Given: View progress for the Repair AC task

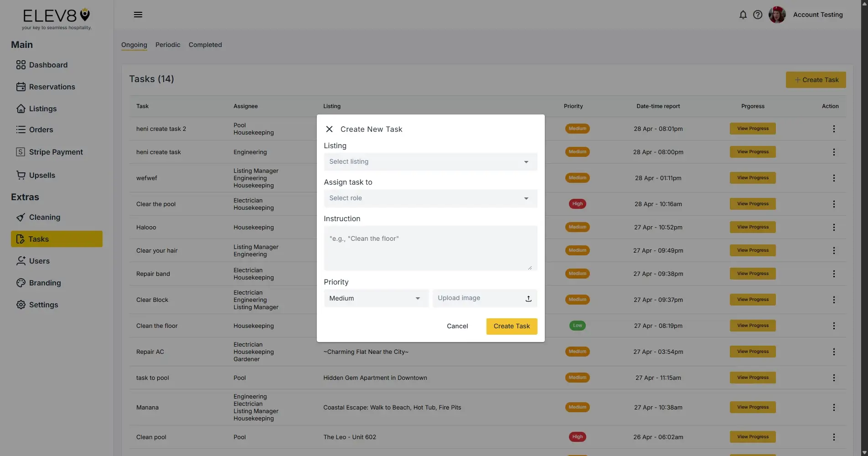Looking at the screenshot, I should click(x=752, y=352).
